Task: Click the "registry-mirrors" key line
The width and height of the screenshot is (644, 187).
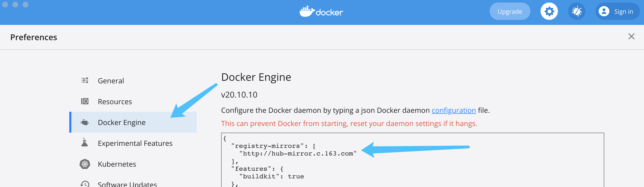Action: coord(274,146)
